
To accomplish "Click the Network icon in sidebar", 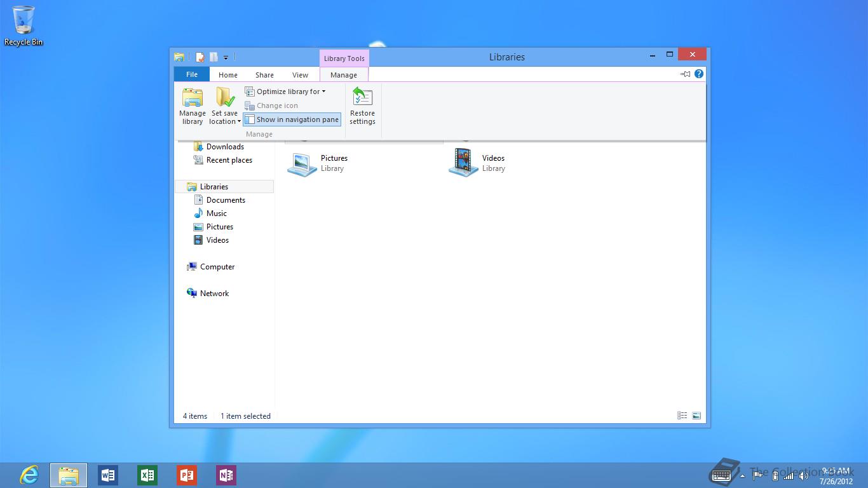I will pos(192,294).
